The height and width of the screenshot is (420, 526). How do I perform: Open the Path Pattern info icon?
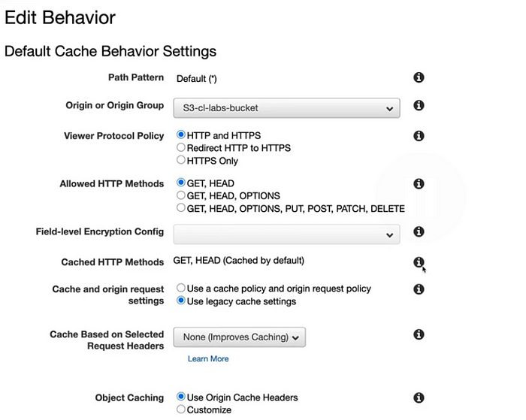pos(419,77)
